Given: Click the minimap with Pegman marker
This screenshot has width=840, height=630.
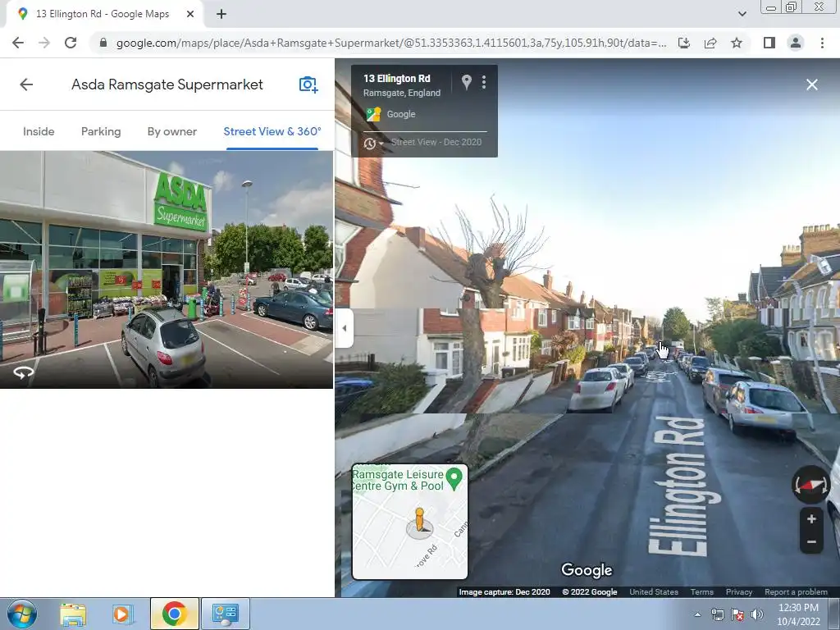Looking at the screenshot, I should tap(410, 522).
